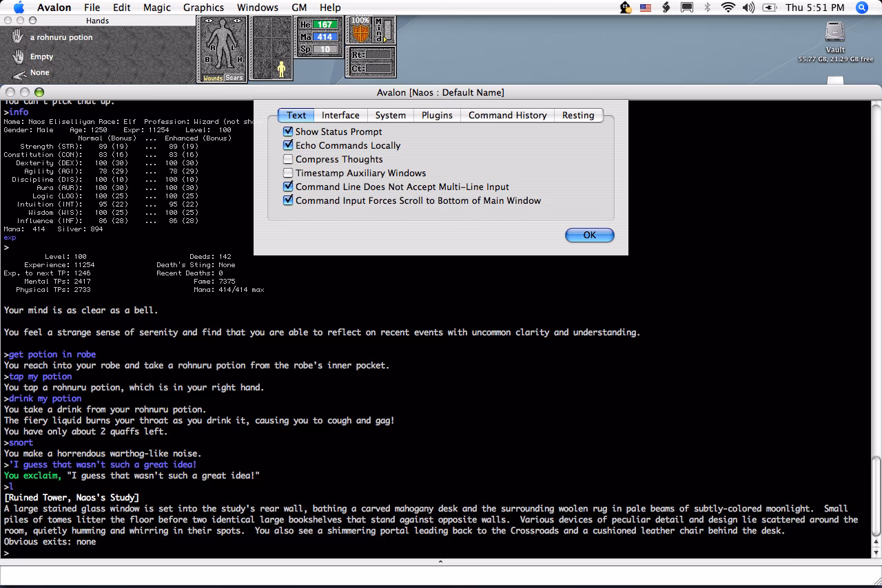Click the display menu bar icon
The height and width of the screenshot is (588, 882).
coord(686,8)
